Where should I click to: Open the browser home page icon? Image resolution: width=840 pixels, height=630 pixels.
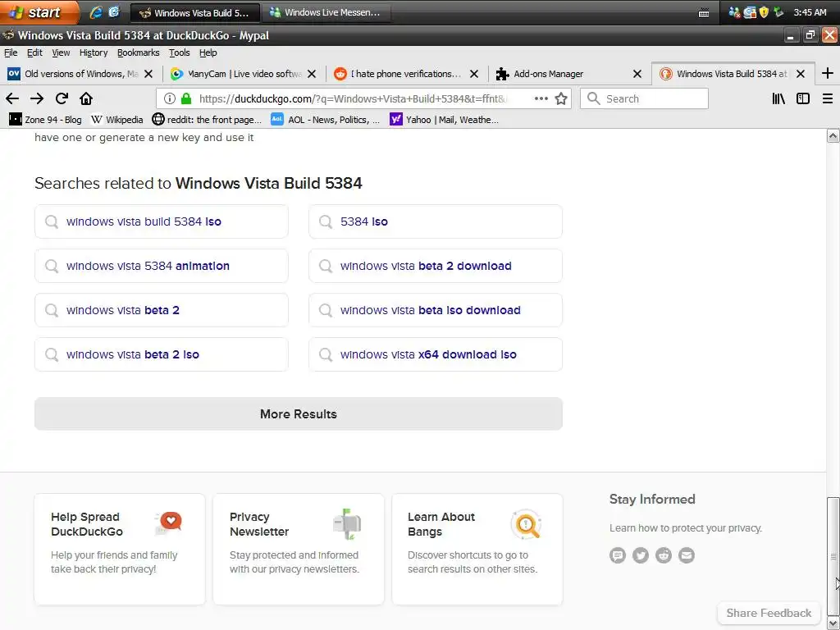(86, 98)
